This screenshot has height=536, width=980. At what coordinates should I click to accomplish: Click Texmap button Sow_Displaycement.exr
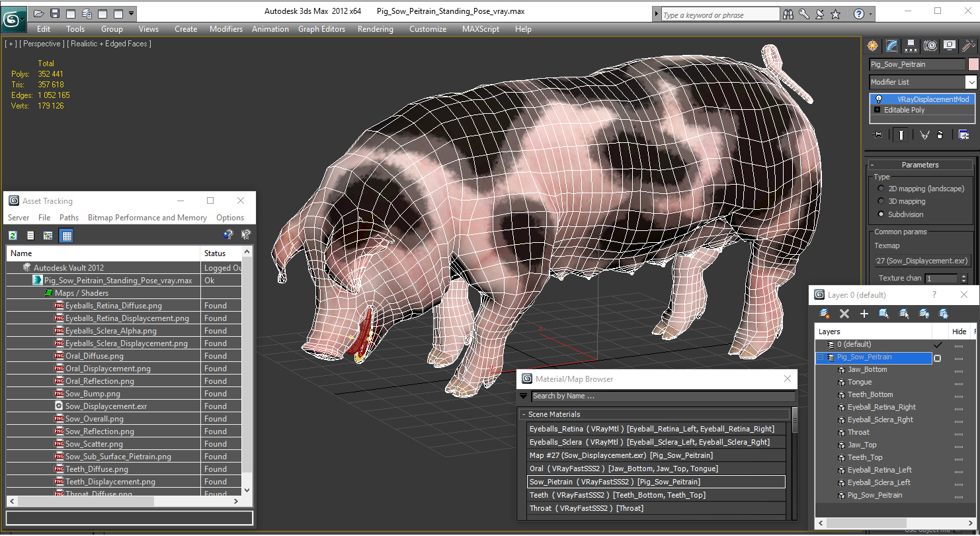[922, 261]
